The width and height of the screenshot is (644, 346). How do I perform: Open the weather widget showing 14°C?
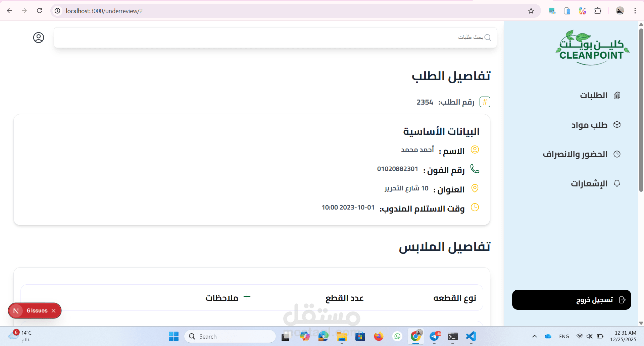[x=20, y=336]
